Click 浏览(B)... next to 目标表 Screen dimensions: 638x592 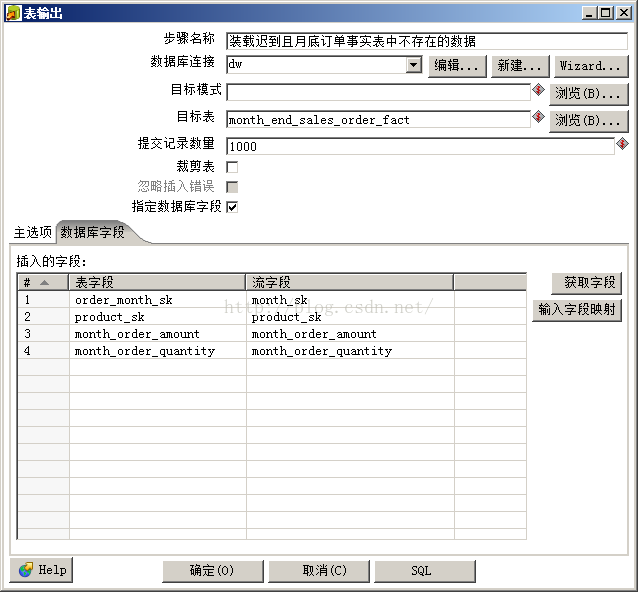pyautogui.click(x=588, y=121)
